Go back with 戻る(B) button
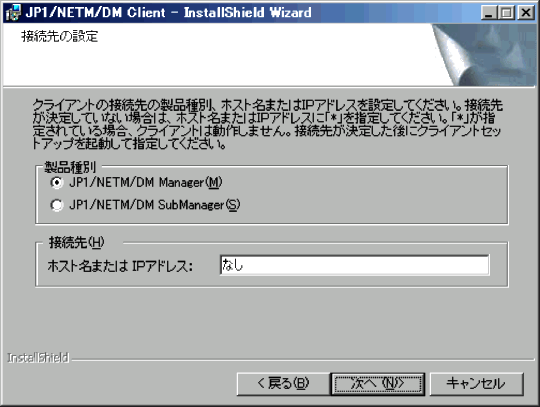540x407 pixels. [x=283, y=384]
